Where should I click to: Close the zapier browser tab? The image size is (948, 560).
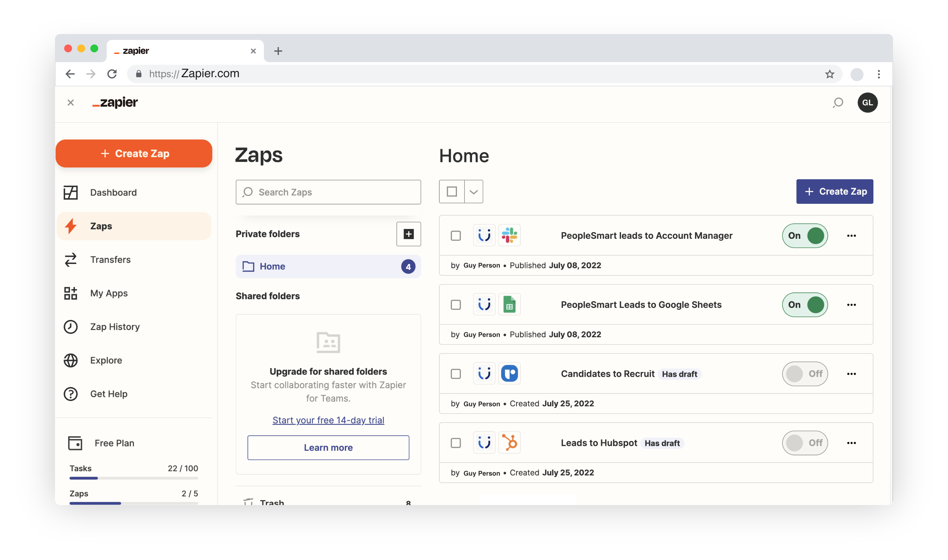tap(253, 51)
